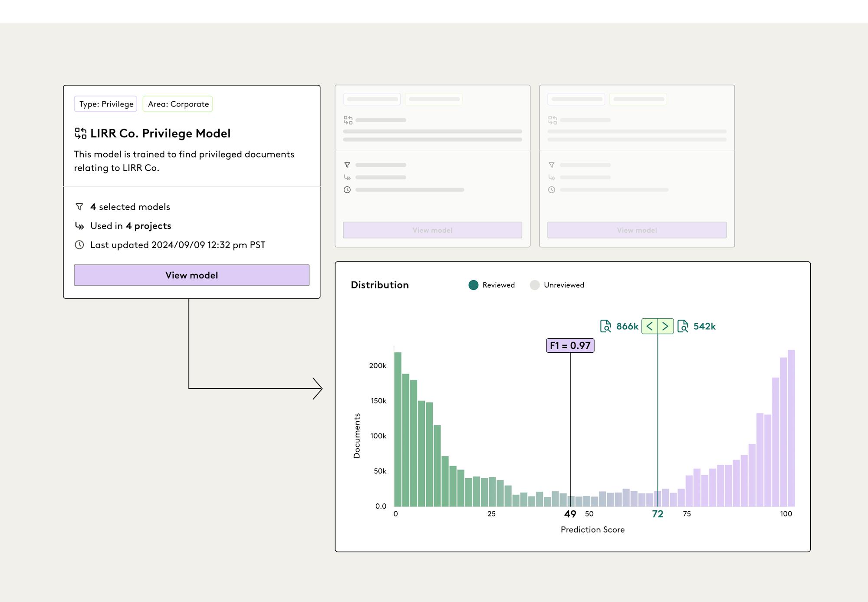868x602 pixels.
Task: Click the clock icon on the right placeholder card
Action: click(552, 190)
